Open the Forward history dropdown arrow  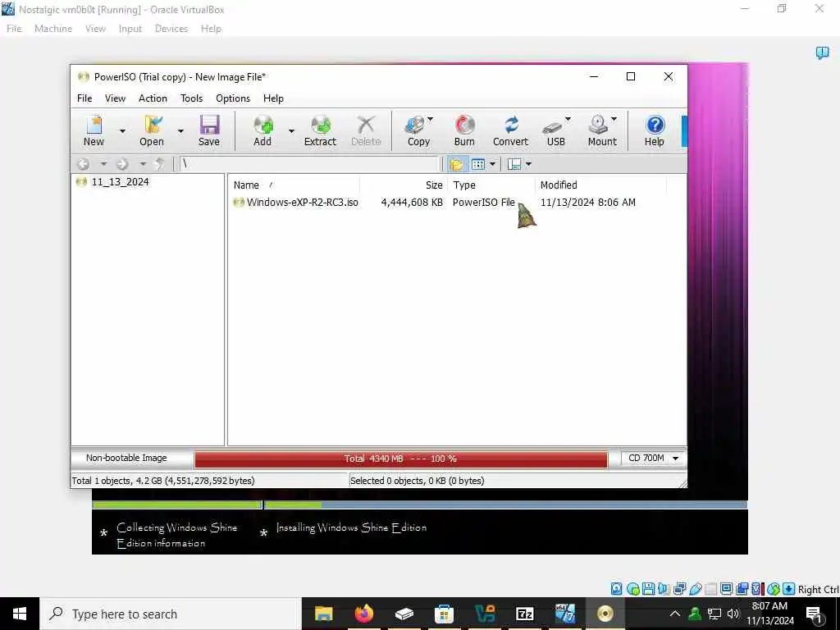(x=143, y=164)
